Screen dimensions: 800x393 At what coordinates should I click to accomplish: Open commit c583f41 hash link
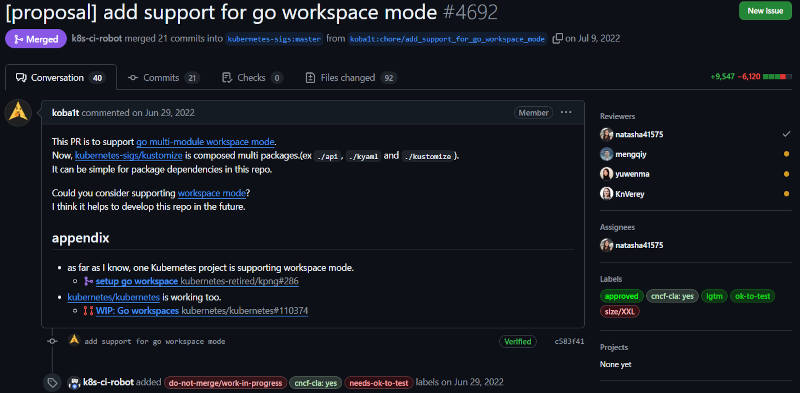coord(569,341)
